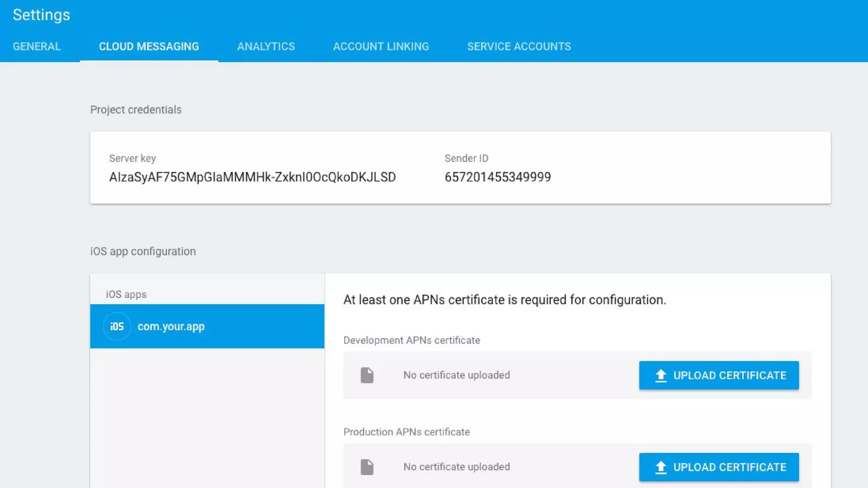
Task: Click the Project credentials heading
Action: pos(136,110)
